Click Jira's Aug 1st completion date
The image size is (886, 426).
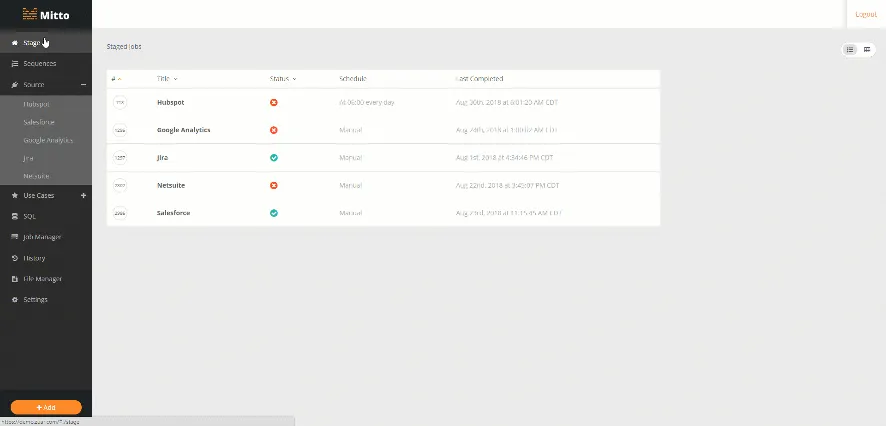coord(505,158)
